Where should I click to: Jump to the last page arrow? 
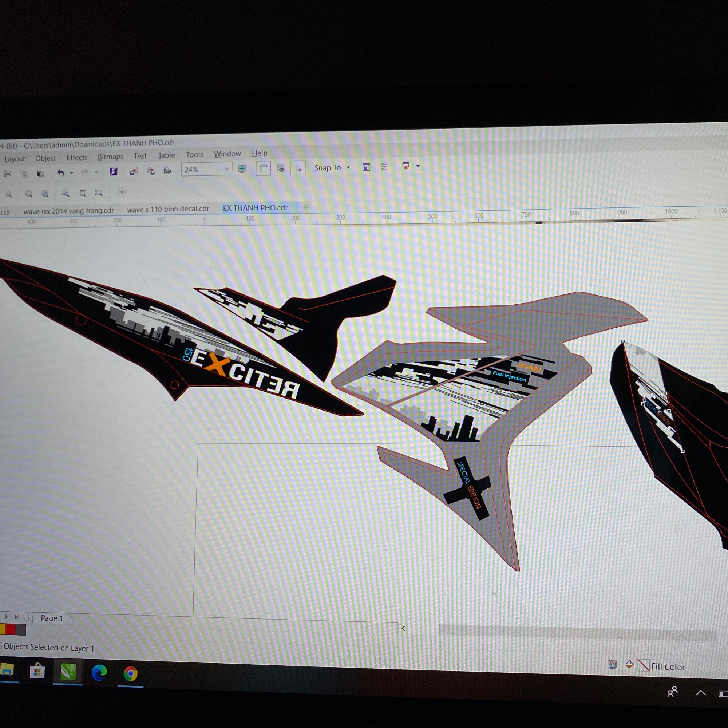tap(17, 617)
